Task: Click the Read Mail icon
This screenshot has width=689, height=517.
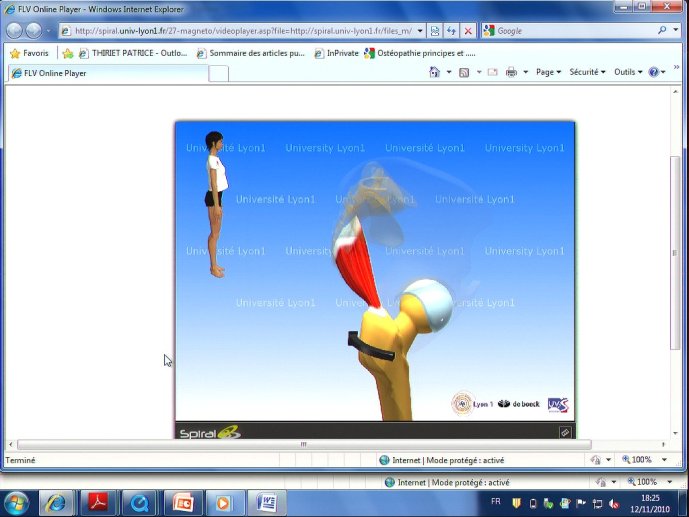Action: click(x=493, y=72)
